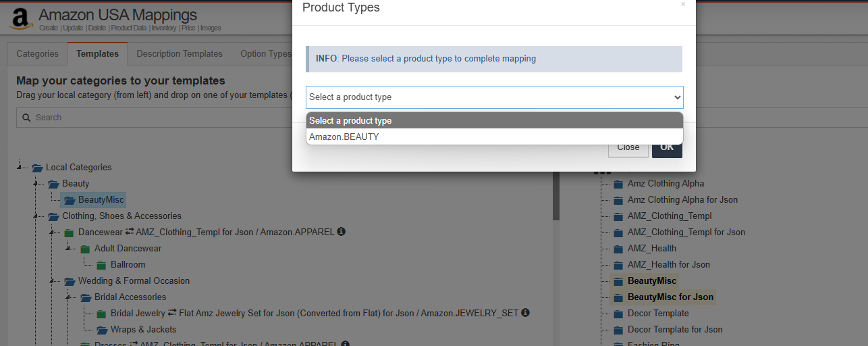Select BeautyMisc local category
The image size is (868, 346).
pyautogui.click(x=101, y=200)
